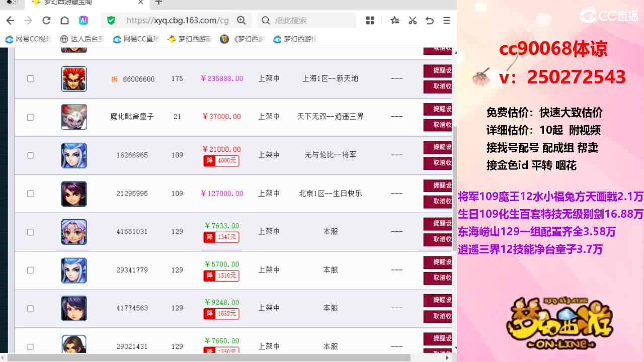The height and width of the screenshot is (362, 644).
Task: Check the box for listing 41551031
Action: (x=30, y=232)
